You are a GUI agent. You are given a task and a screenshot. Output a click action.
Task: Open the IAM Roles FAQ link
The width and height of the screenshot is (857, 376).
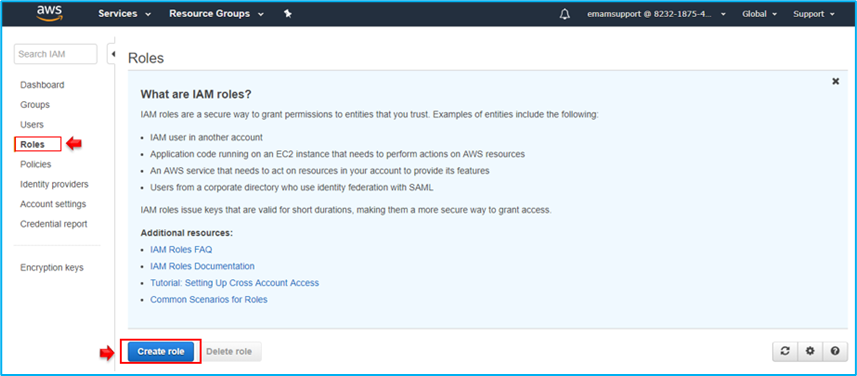point(181,249)
